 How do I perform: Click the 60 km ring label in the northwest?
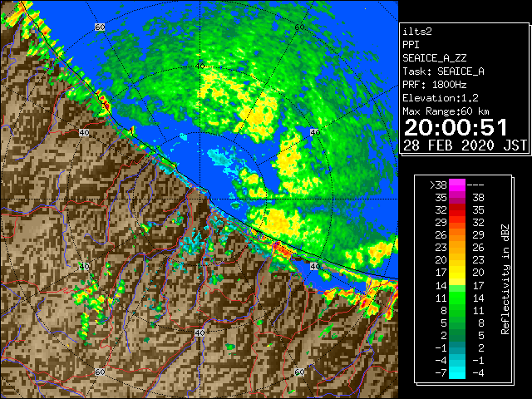click(x=100, y=27)
